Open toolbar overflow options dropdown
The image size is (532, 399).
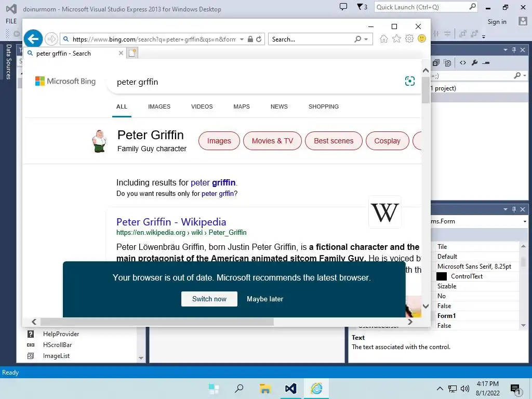484,36
